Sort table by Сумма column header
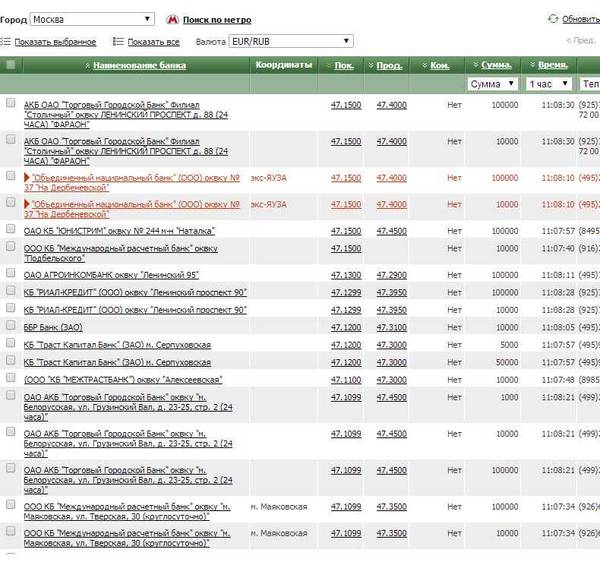Screen dimensions: 600x565 coord(496,65)
